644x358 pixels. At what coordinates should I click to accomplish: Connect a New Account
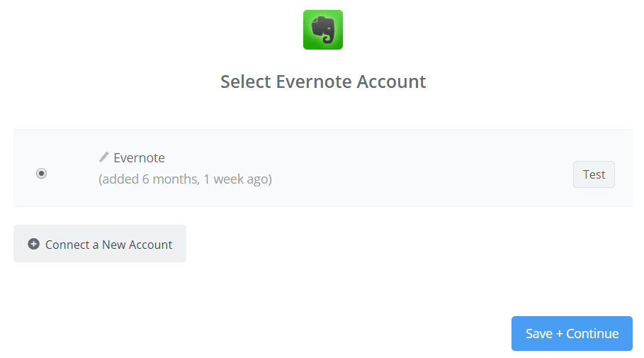click(100, 244)
